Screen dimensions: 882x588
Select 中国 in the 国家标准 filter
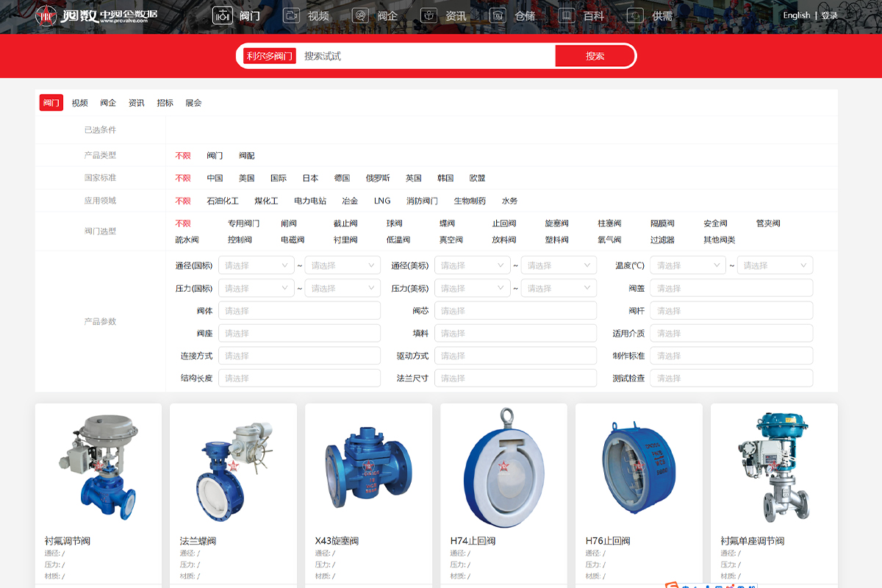(x=215, y=178)
